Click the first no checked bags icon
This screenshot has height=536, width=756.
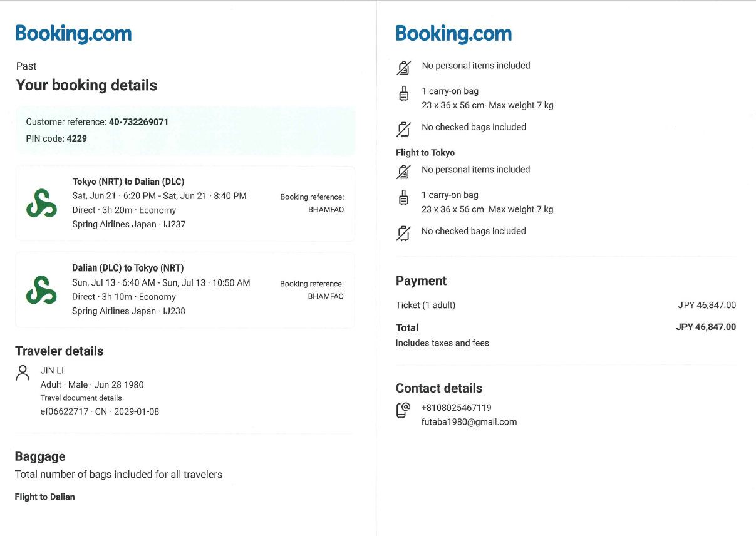coord(404,128)
